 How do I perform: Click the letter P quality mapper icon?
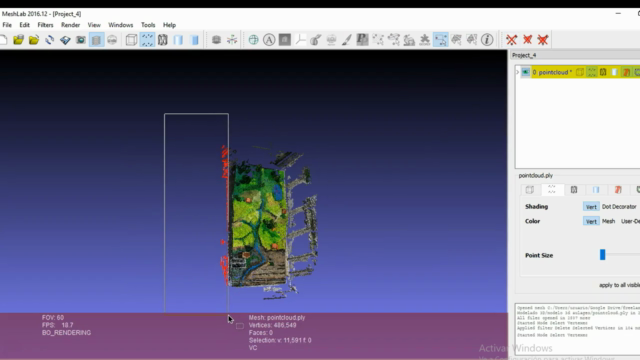(x=362, y=40)
